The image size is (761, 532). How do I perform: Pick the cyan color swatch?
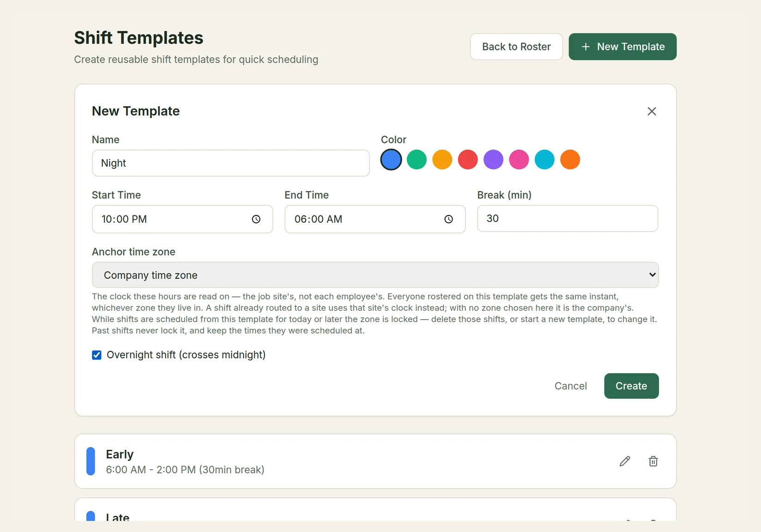coord(544,160)
